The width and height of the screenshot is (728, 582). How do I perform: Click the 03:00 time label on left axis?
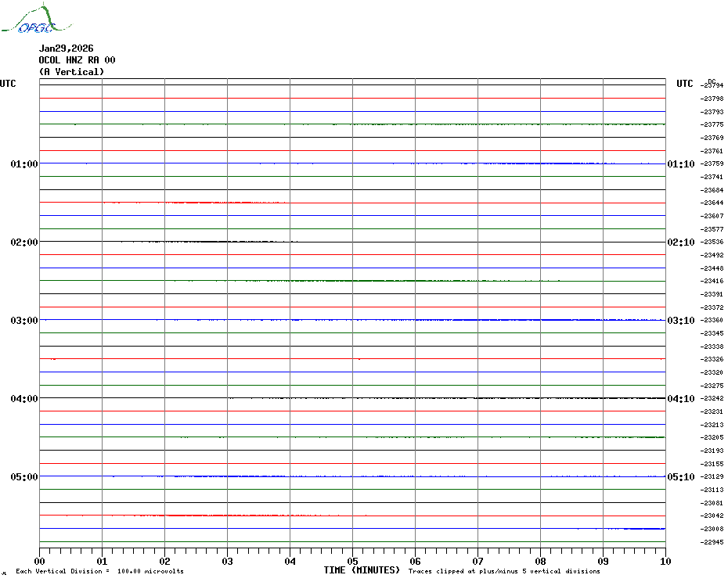tap(24, 321)
